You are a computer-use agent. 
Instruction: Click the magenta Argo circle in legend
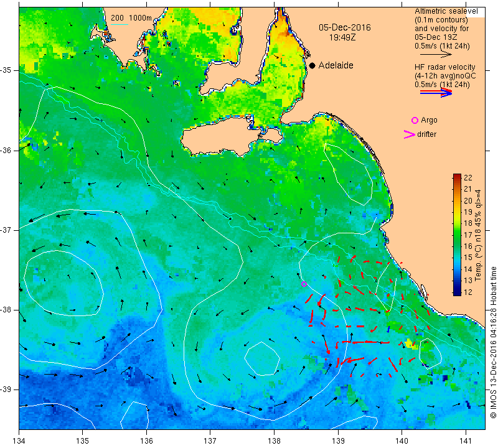[x=415, y=120]
